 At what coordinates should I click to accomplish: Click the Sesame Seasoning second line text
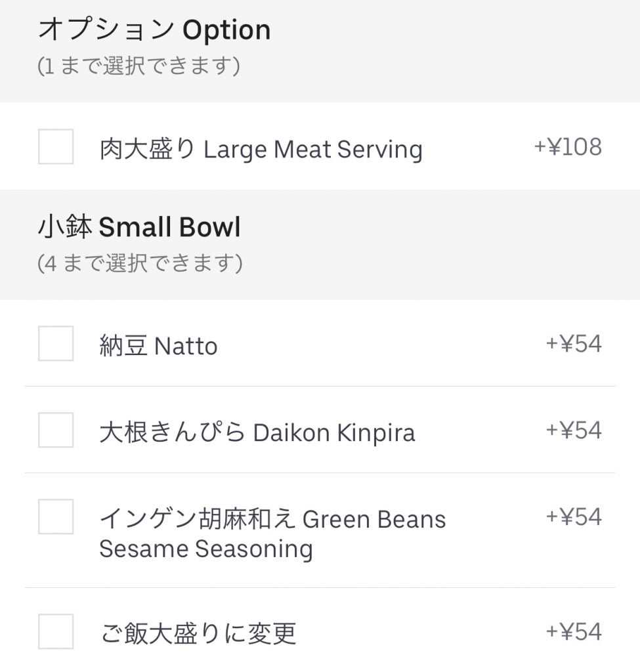click(x=205, y=549)
